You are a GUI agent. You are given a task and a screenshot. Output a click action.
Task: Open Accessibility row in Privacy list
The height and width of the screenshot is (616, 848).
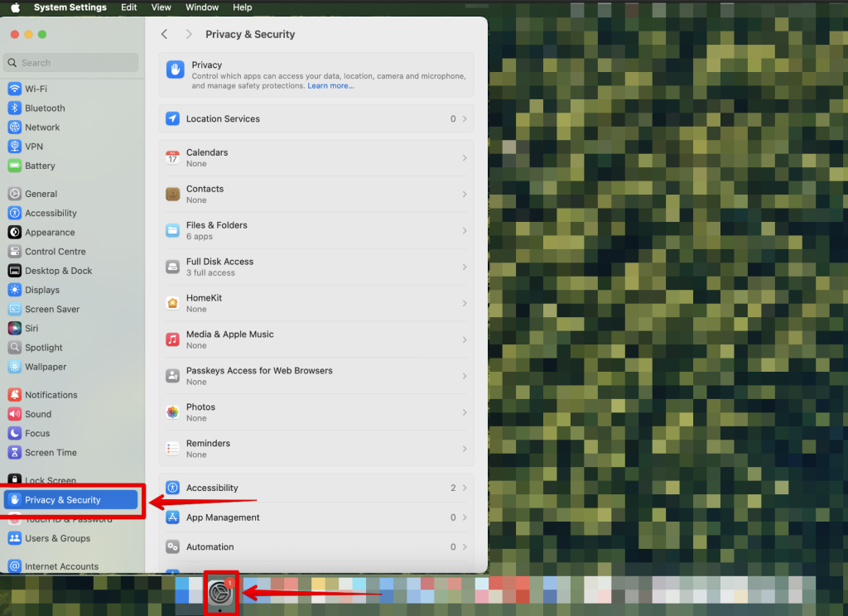[x=316, y=488]
